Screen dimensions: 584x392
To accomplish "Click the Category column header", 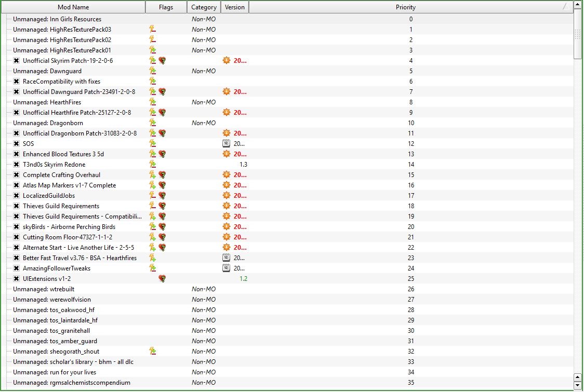I will coord(204,7).
